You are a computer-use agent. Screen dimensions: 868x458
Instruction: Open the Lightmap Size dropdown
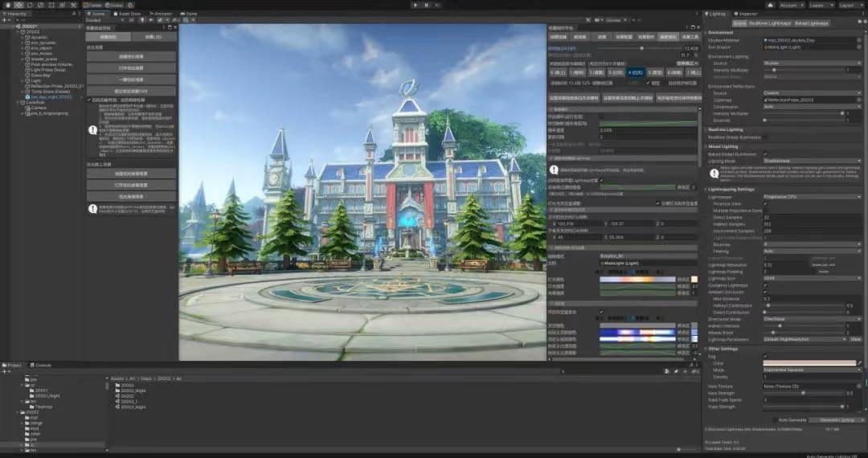point(812,279)
